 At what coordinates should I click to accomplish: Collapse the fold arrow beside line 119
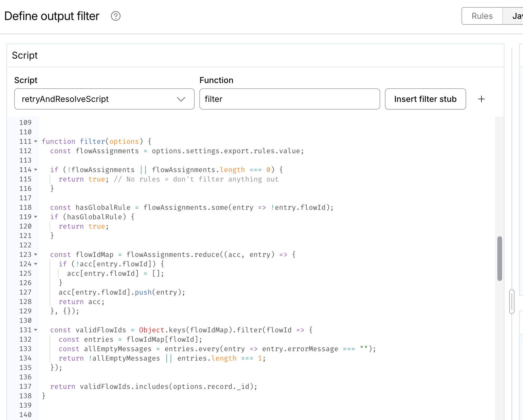[35, 217]
